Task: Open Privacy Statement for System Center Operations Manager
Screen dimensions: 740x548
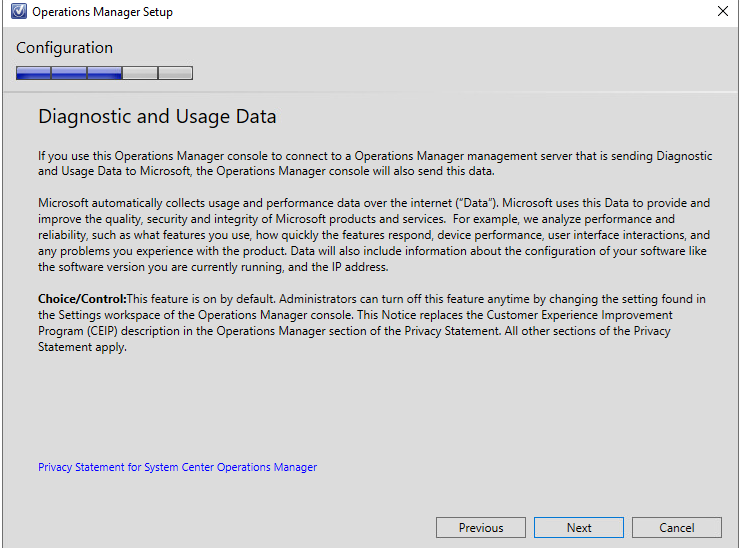Action: [x=177, y=467]
